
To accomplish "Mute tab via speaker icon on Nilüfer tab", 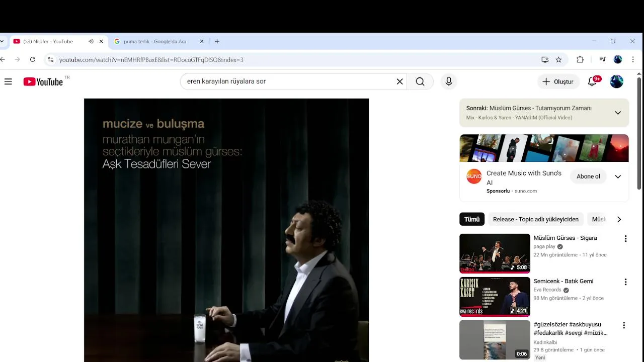I will pos(91,41).
